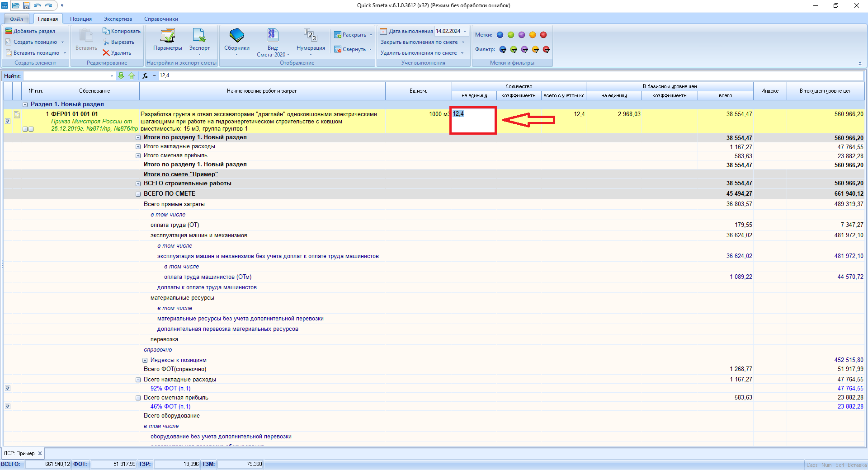Open Создать позицию dropdown arrow
Image resolution: width=868 pixels, height=470 pixels.
tap(62, 42)
